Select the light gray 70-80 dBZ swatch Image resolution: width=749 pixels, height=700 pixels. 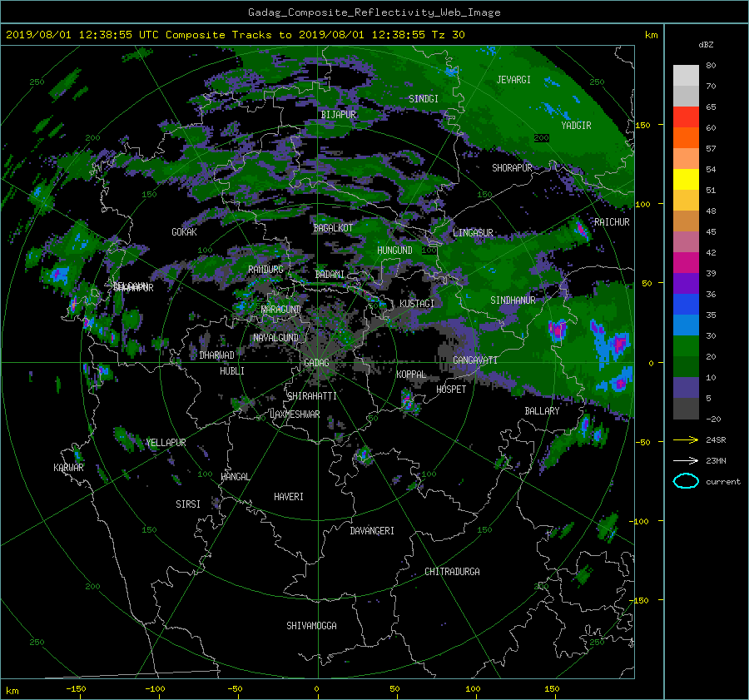pyautogui.click(x=686, y=76)
